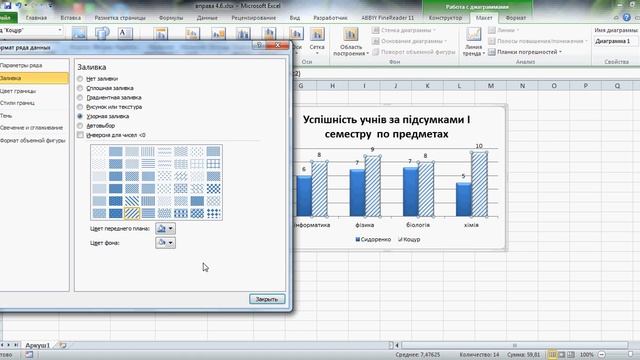Viewport: 640px width, 360px height.
Task: Select the Нет заливки radio option
Action: (80, 79)
